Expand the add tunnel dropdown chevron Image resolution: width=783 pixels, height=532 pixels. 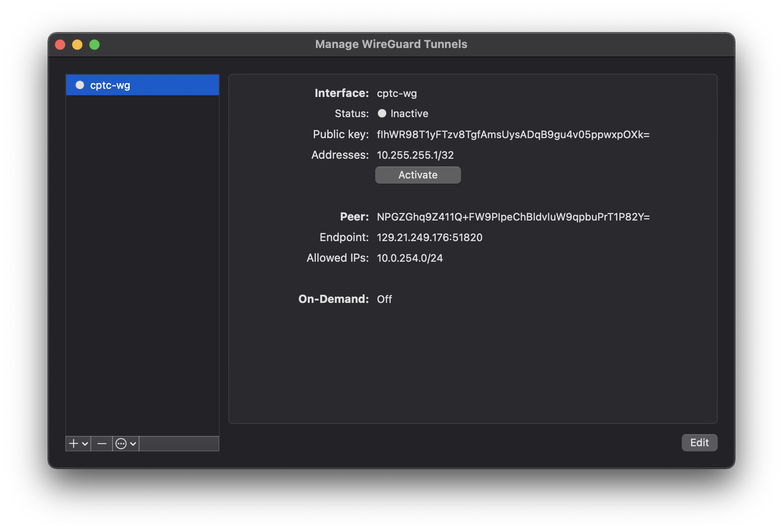(x=85, y=444)
